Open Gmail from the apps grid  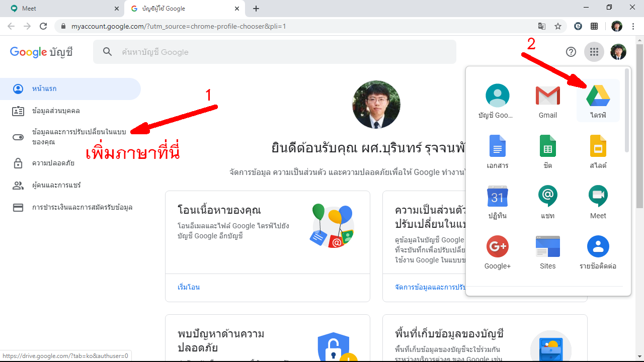pyautogui.click(x=547, y=101)
